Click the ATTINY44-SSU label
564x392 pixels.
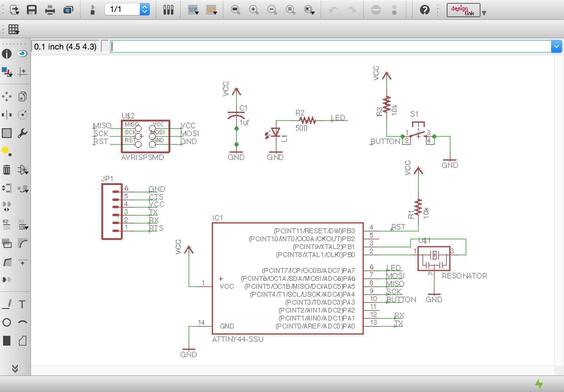point(238,339)
